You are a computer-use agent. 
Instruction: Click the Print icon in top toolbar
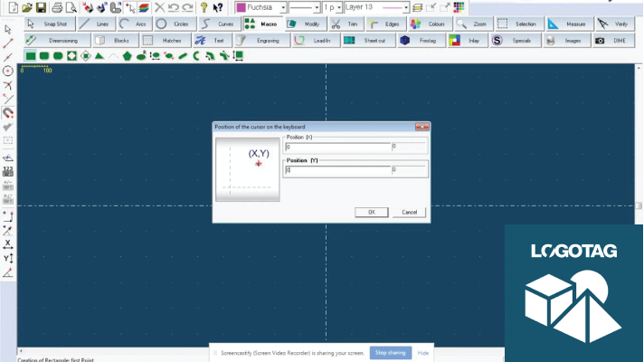[57, 7]
